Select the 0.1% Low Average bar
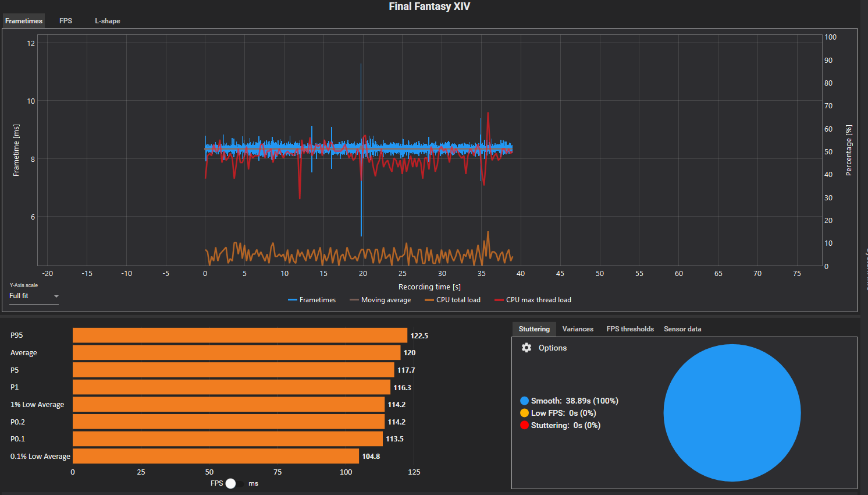This screenshot has height=495, width=868. pos(216,456)
